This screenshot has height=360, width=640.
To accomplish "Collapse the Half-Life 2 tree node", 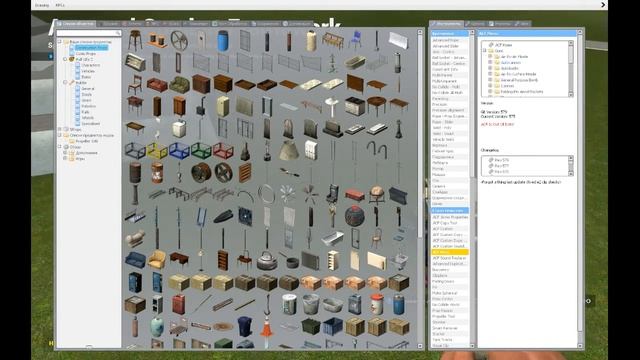I will [65, 59].
